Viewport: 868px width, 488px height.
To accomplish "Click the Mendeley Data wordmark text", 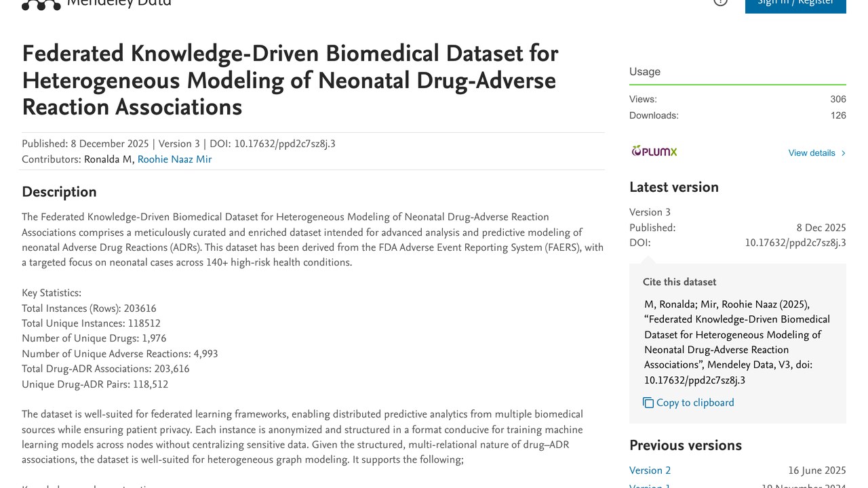I will (119, 3).
